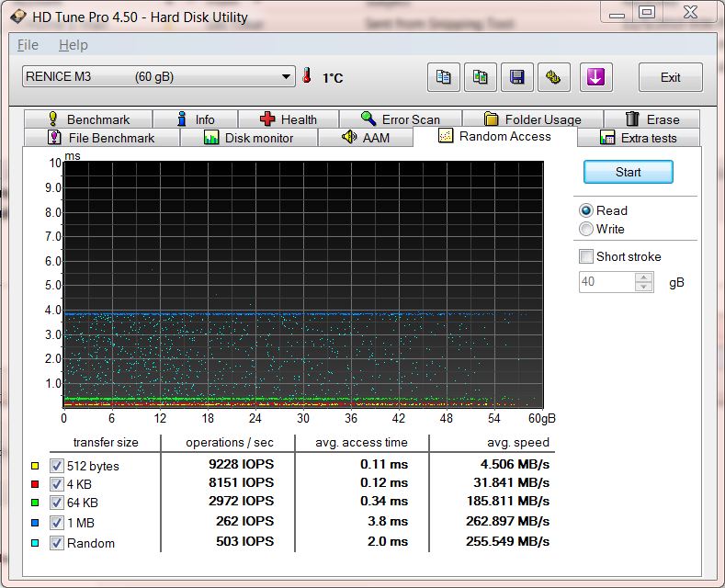Click the floppy disk save icon
The image size is (725, 588).
pyautogui.click(x=516, y=77)
